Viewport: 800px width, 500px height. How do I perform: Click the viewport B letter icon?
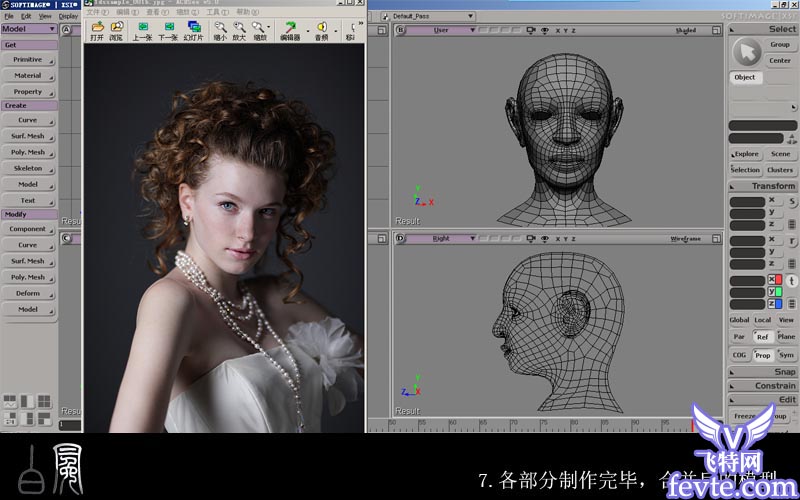tap(401, 31)
